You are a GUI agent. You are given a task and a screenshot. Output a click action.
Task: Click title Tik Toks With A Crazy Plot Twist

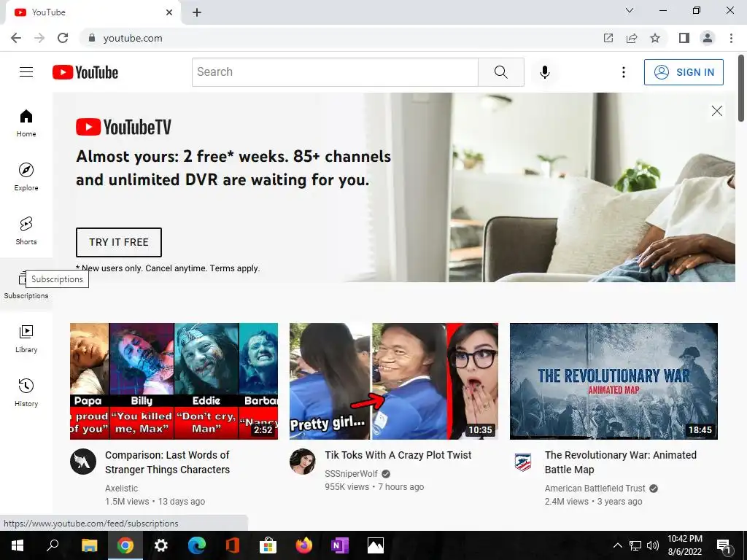(398, 455)
